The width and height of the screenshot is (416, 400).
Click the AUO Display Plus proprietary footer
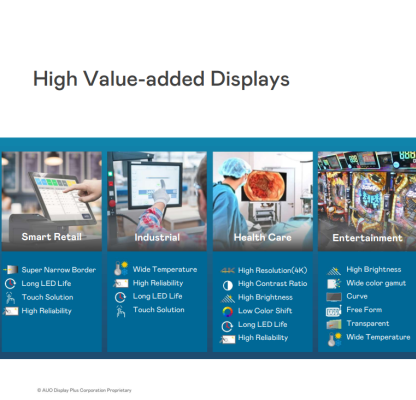click(x=84, y=390)
